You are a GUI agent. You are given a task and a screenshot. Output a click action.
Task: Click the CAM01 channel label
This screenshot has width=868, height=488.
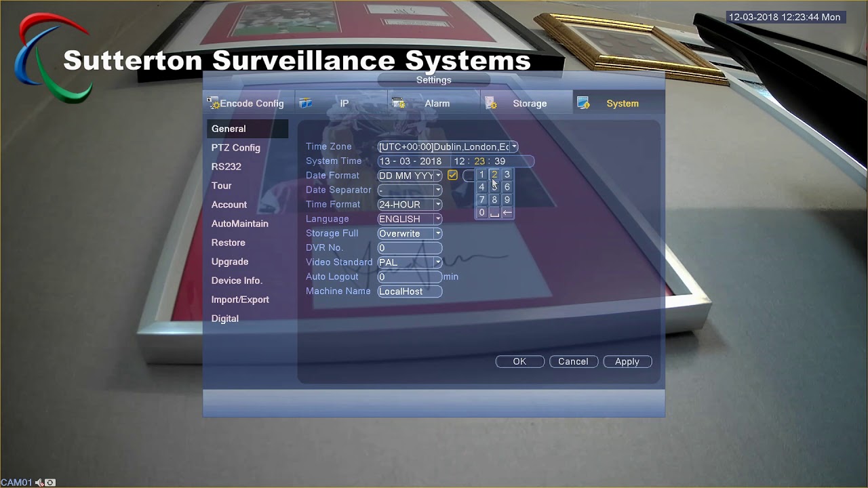pyautogui.click(x=16, y=483)
